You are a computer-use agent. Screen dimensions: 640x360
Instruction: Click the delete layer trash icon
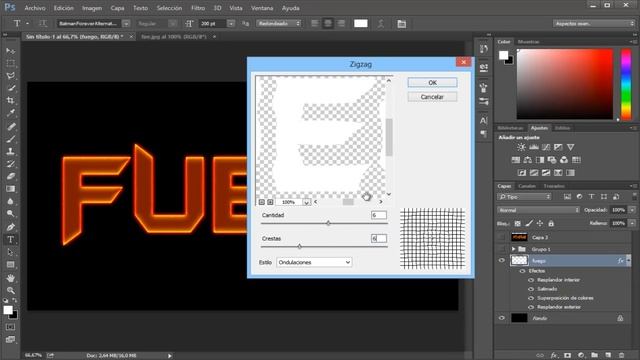tap(621, 355)
